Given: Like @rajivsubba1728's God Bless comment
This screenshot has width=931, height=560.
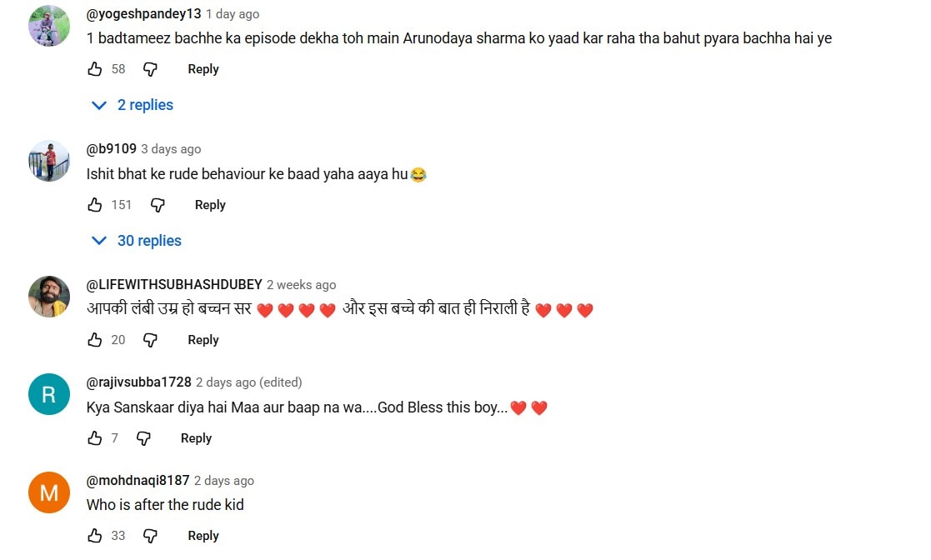Looking at the screenshot, I should tap(95, 438).
